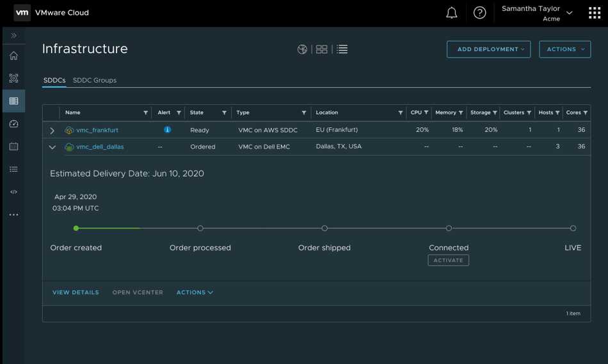The image size is (608, 364).
Task: Click the '1 item' footer count
Action: pos(573,313)
